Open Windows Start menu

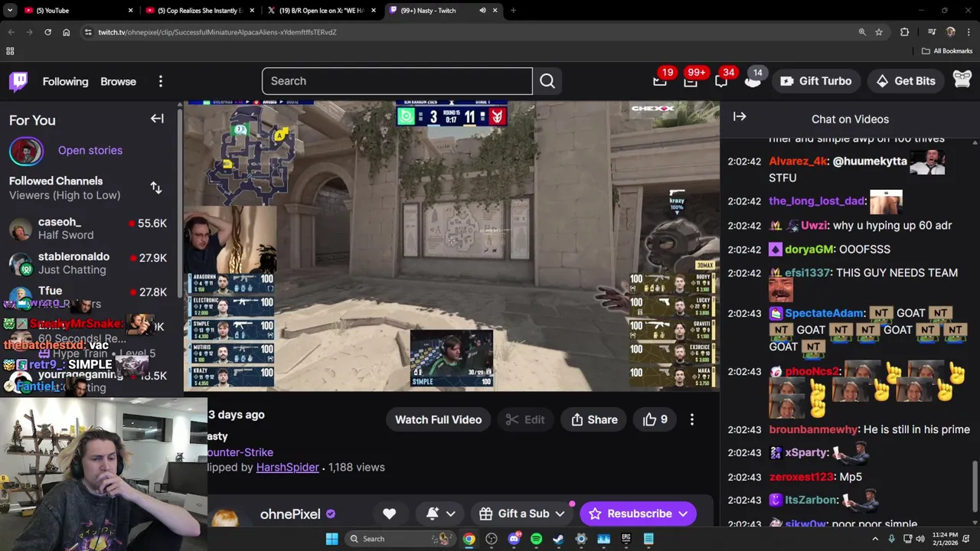coord(332,539)
